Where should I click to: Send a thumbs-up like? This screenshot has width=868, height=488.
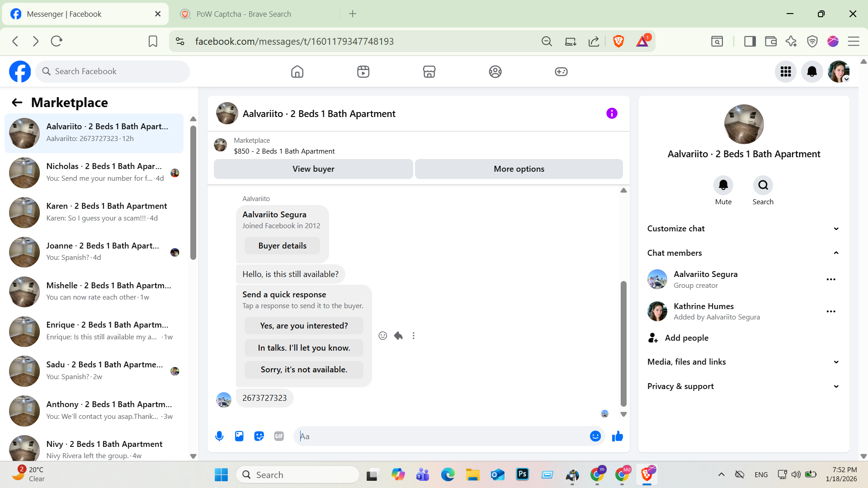pyautogui.click(x=617, y=436)
